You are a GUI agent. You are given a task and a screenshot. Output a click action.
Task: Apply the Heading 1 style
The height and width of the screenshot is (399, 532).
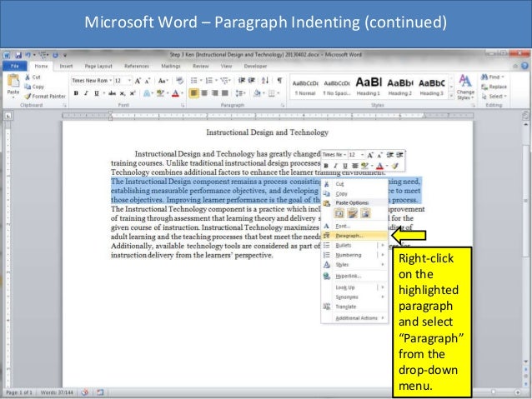pos(369,87)
